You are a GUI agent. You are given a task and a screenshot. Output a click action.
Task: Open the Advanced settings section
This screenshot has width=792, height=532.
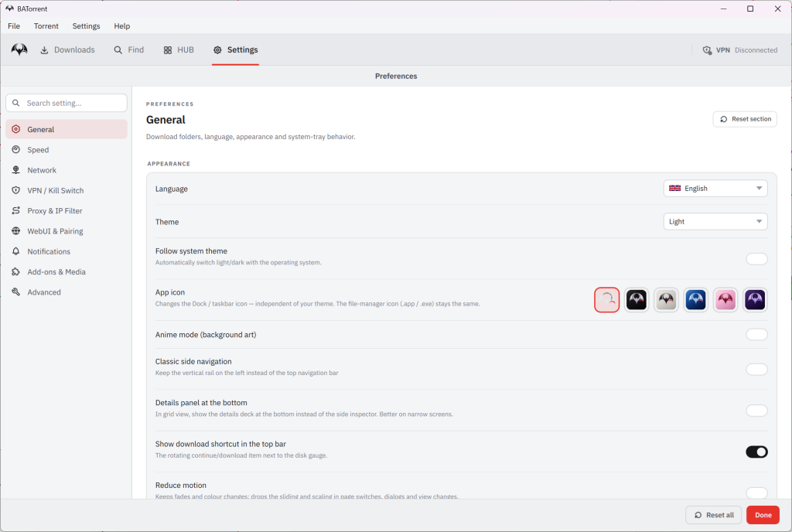(x=67, y=292)
